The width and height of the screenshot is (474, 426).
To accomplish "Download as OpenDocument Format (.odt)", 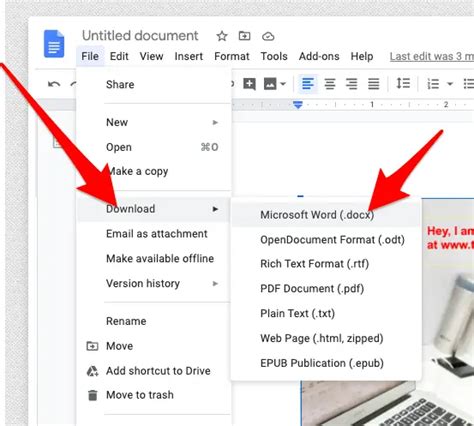I will tap(326, 240).
